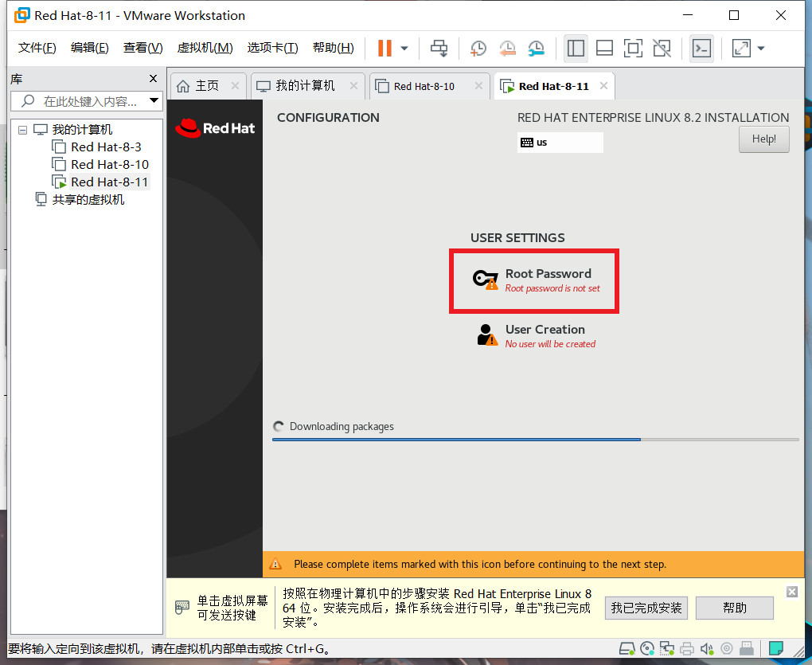Close the Red Hat-8-10 tab
812x665 pixels.
coord(478,86)
